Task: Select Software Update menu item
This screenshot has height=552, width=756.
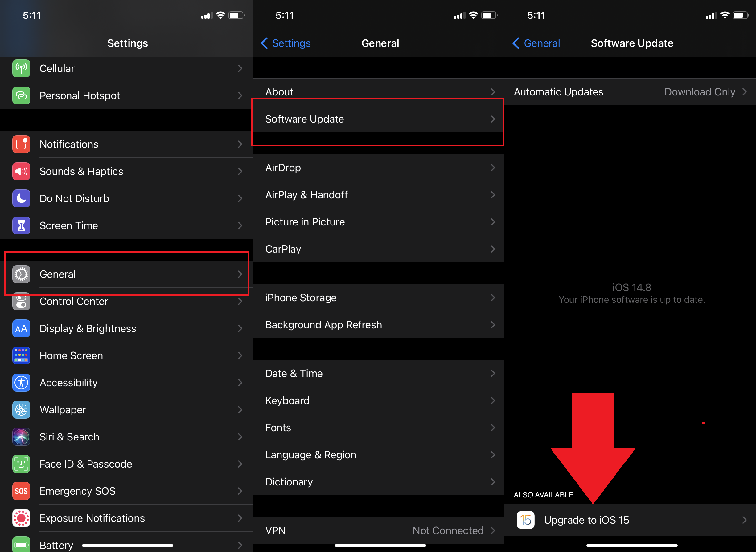Action: (x=378, y=119)
